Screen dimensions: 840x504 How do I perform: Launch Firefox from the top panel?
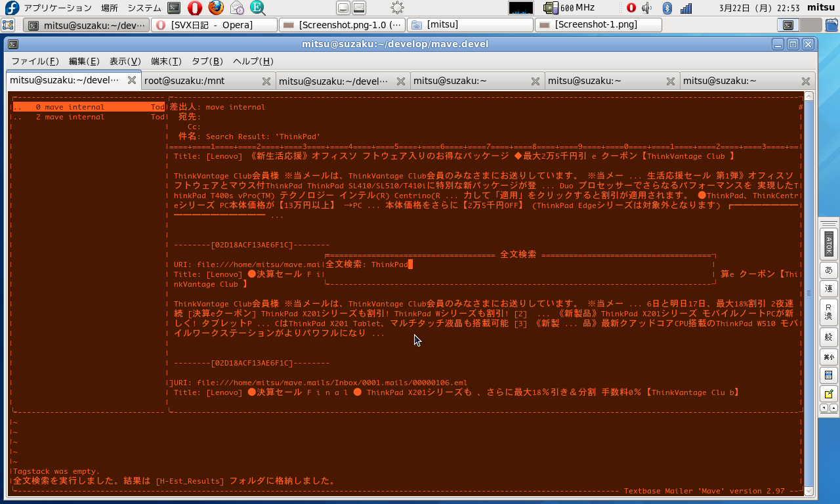pos(216,8)
